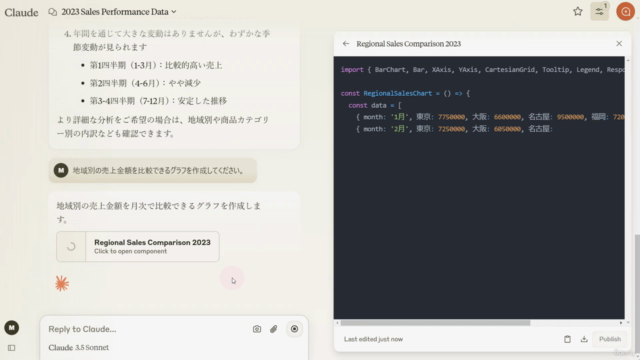Publish the artifact
The height and width of the screenshot is (360, 640).
[610, 339]
